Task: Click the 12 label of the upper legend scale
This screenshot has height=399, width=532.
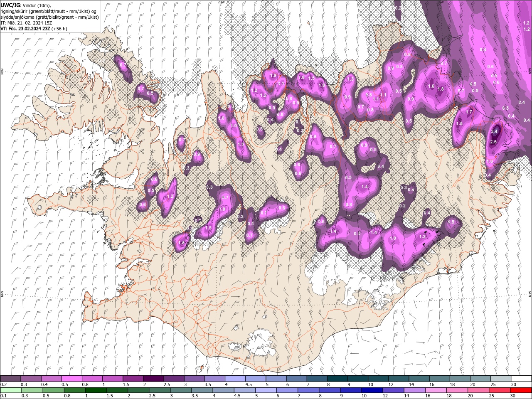Action: pyautogui.click(x=391, y=384)
